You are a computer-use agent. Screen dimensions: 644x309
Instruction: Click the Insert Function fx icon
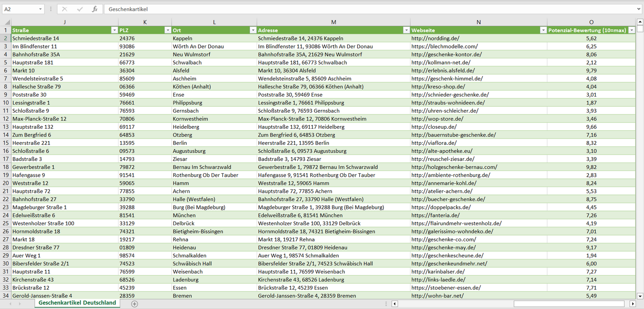[94, 9]
